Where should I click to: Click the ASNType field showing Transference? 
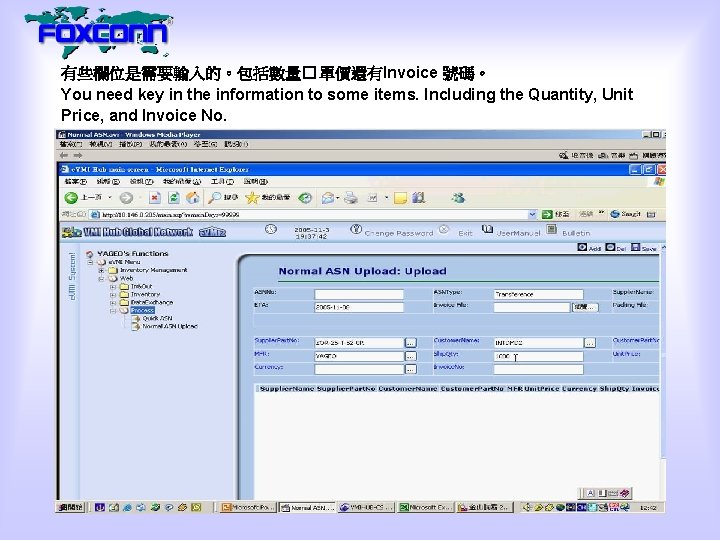coord(538,294)
